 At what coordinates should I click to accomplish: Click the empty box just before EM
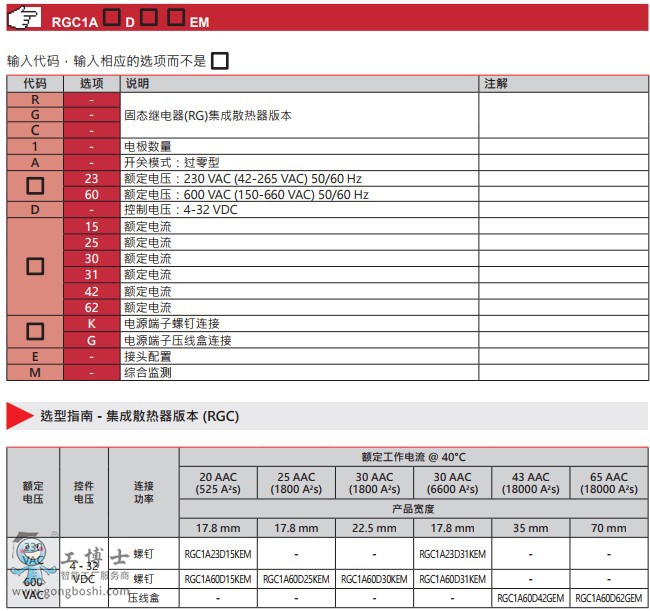pos(175,16)
